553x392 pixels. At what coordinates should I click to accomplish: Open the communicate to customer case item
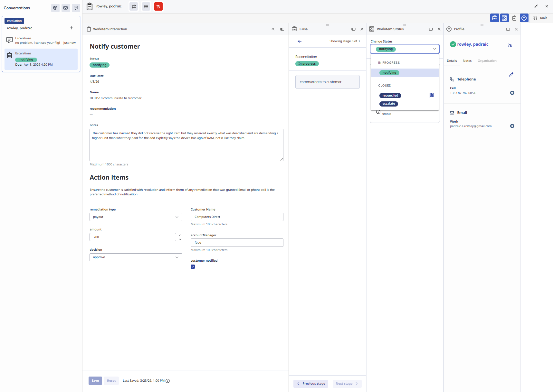click(x=328, y=82)
